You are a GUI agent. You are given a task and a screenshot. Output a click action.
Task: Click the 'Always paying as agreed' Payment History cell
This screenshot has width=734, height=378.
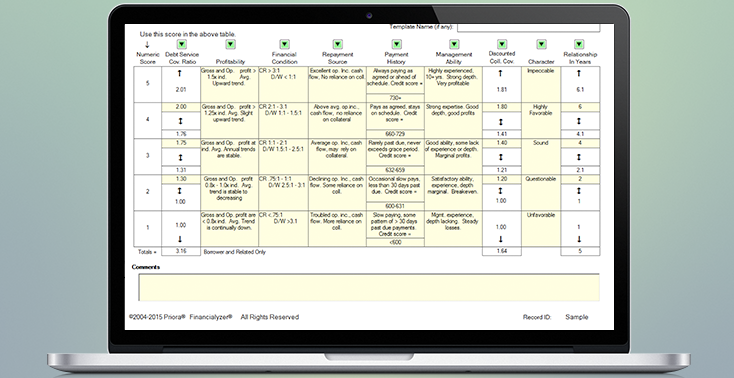click(396, 80)
